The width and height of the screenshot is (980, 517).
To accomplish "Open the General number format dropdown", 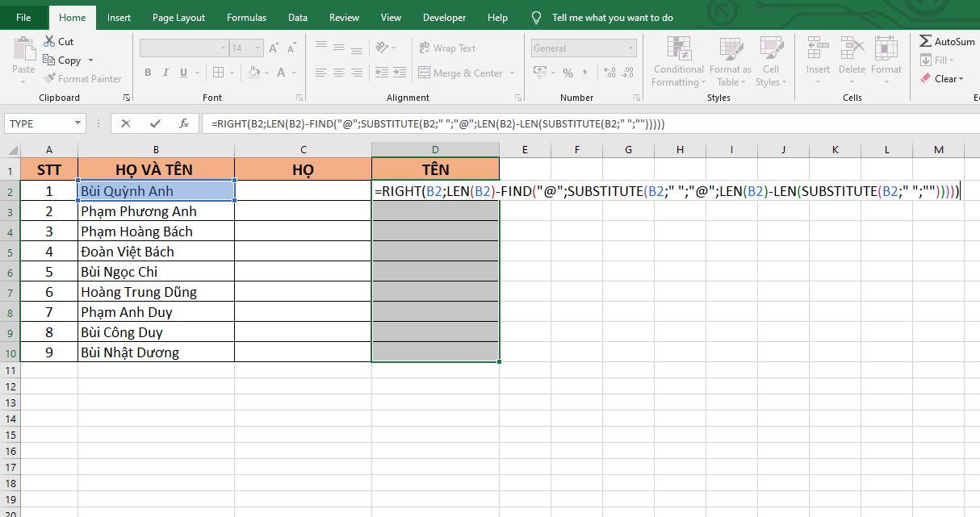I will tap(630, 48).
